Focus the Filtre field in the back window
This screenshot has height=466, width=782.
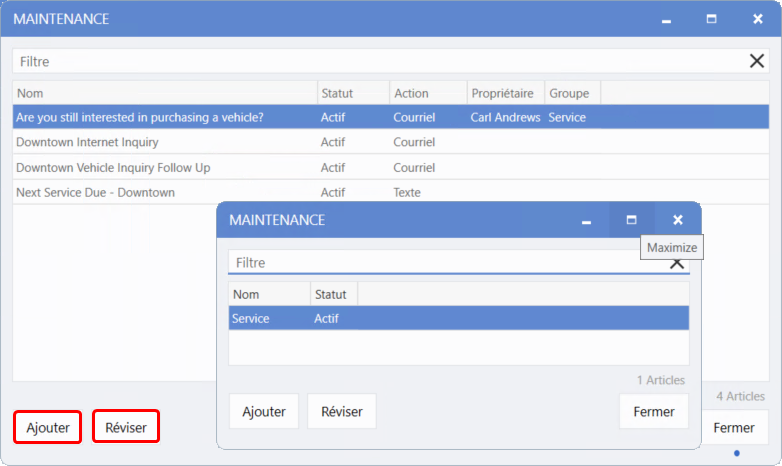(x=380, y=61)
